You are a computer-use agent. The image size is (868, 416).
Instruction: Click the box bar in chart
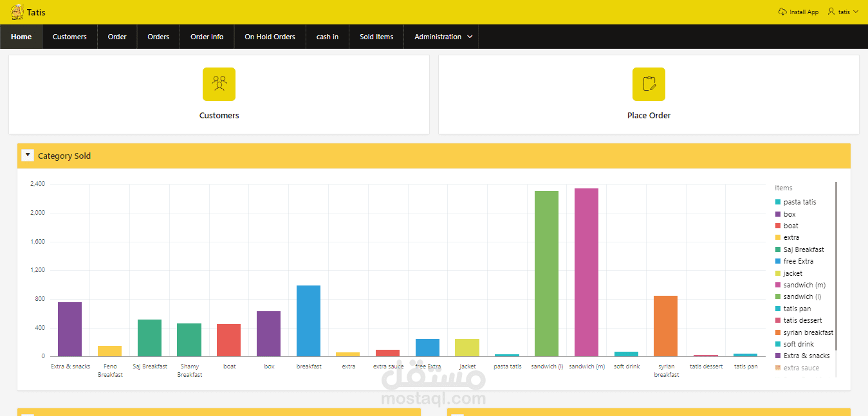268,334
